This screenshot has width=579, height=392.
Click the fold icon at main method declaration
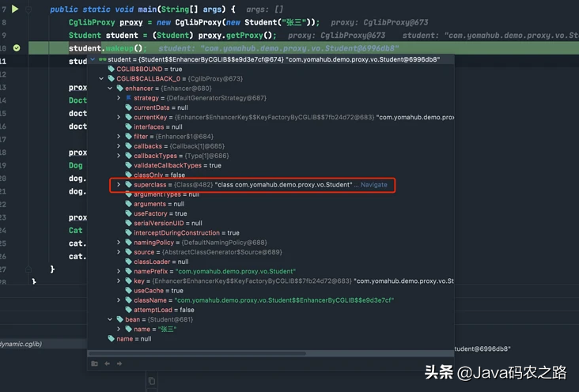[28, 9]
